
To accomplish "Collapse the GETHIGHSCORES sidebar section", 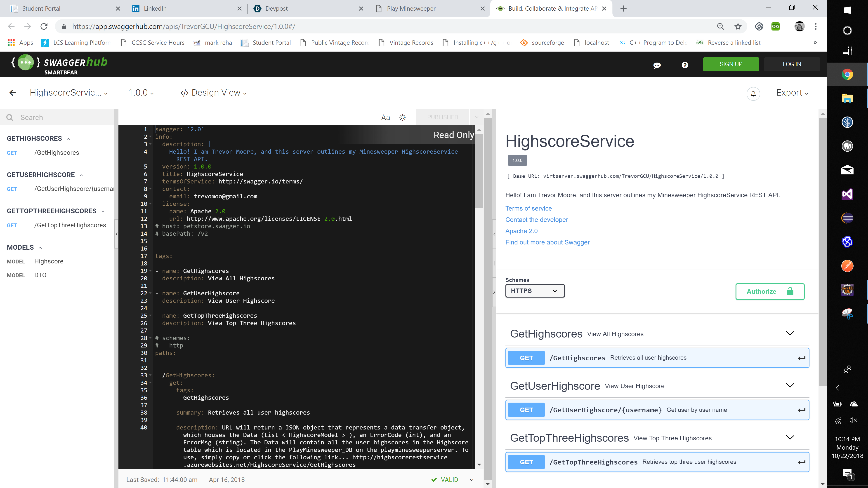I will [x=68, y=139].
